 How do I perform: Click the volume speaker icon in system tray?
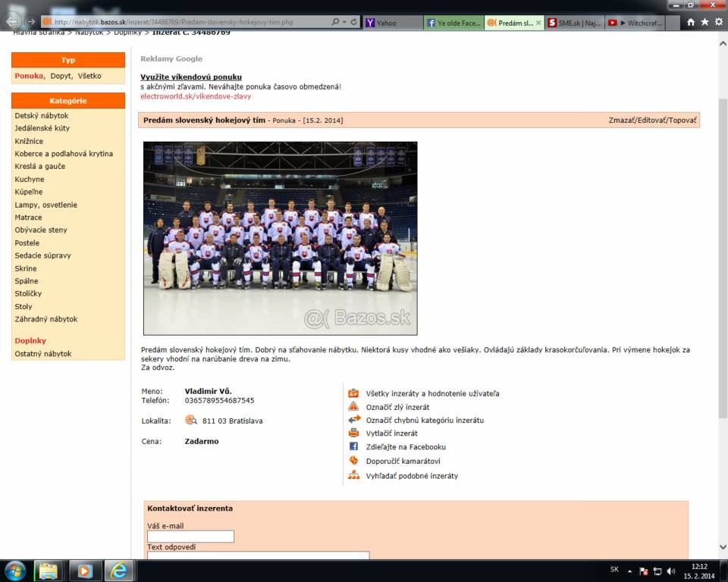(671, 571)
